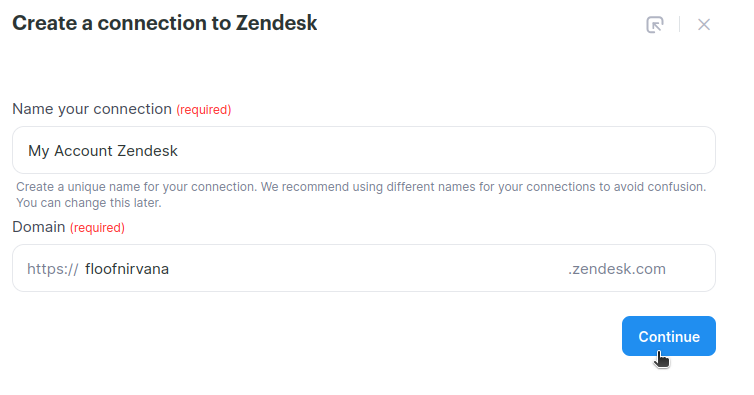Image resolution: width=754 pixels, height=395 pixels.
Task: Click the 'Create a connection to Zendesk' heading
Action: (164, 23)
